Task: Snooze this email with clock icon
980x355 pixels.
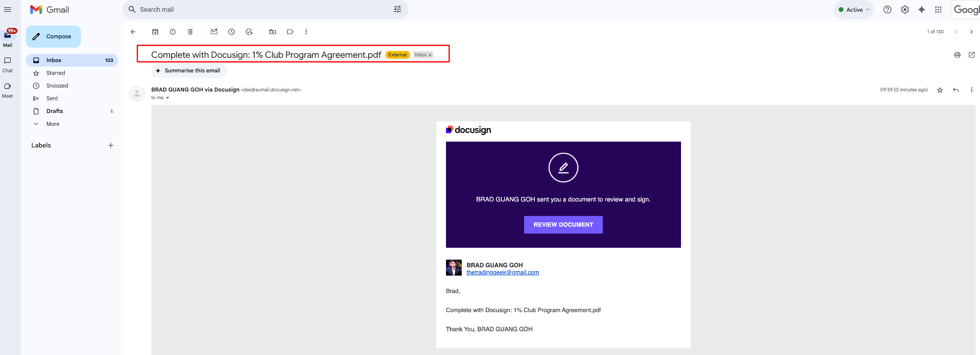Action: 232,32
